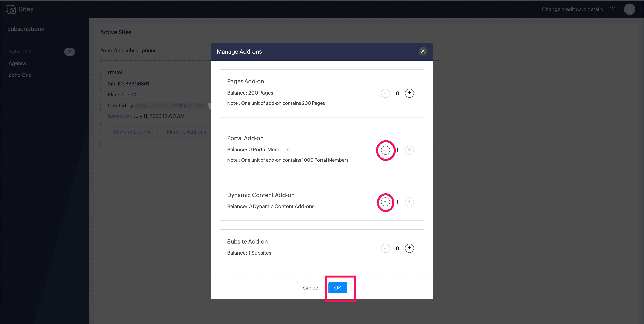Confirm add-on changes with OK
The height and width of the screenshot is (324, 644).
tap(338, 288)
